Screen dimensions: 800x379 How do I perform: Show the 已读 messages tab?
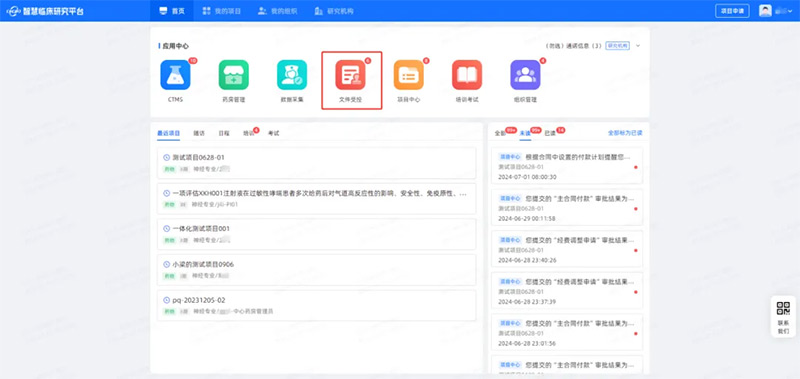point(549,133)
